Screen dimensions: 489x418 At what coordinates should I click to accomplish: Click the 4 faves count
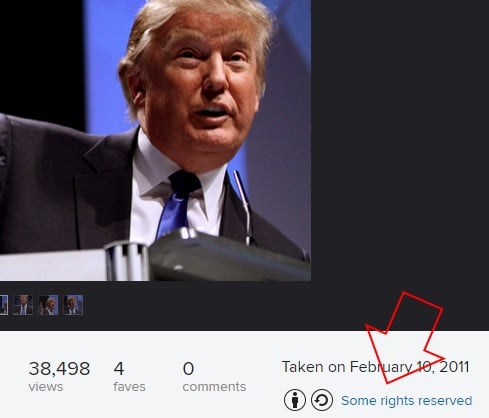119,369
